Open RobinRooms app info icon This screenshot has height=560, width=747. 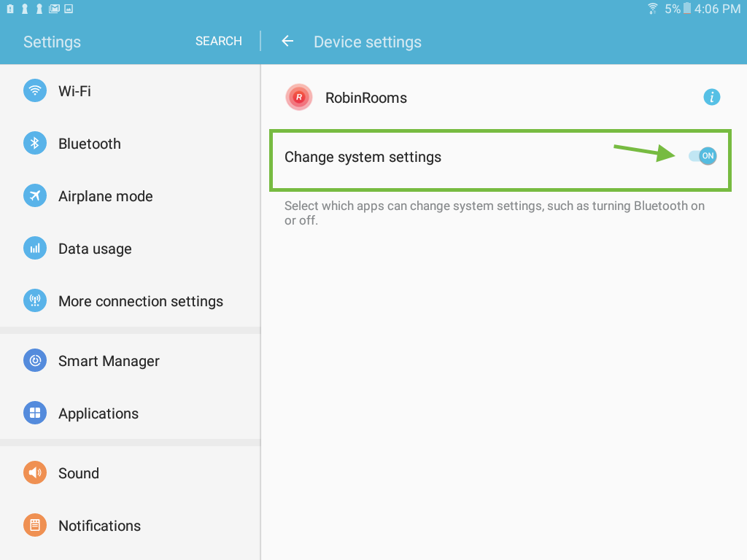pos(712,97)
